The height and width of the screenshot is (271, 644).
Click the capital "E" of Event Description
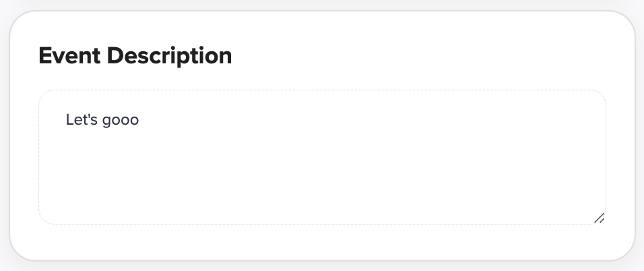coord(45,56)
